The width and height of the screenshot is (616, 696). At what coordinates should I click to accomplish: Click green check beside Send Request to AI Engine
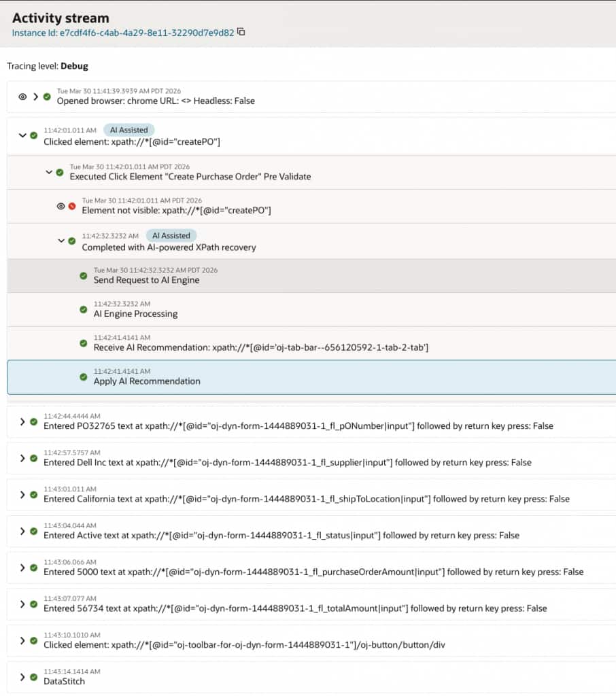point(84,276)
